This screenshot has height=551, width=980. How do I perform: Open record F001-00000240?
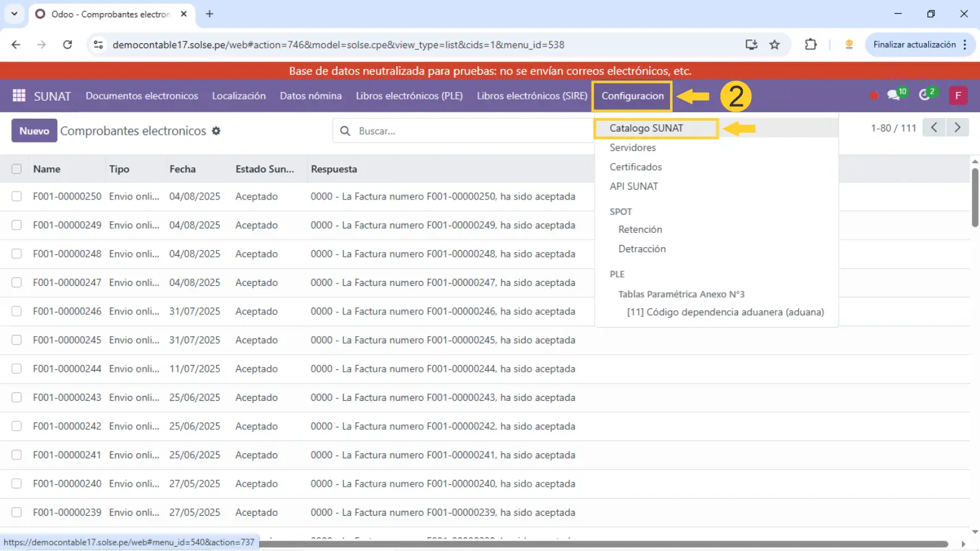coord(67,484)
